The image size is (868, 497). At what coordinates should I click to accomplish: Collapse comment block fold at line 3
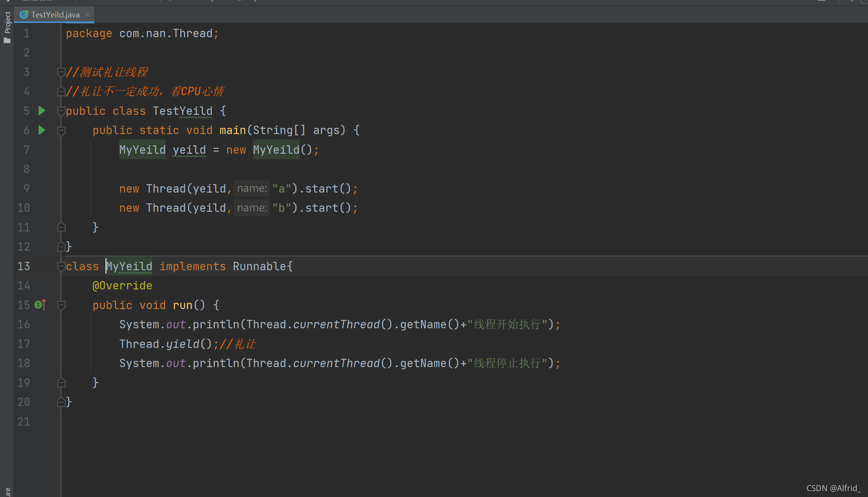(x=61, y=72)
